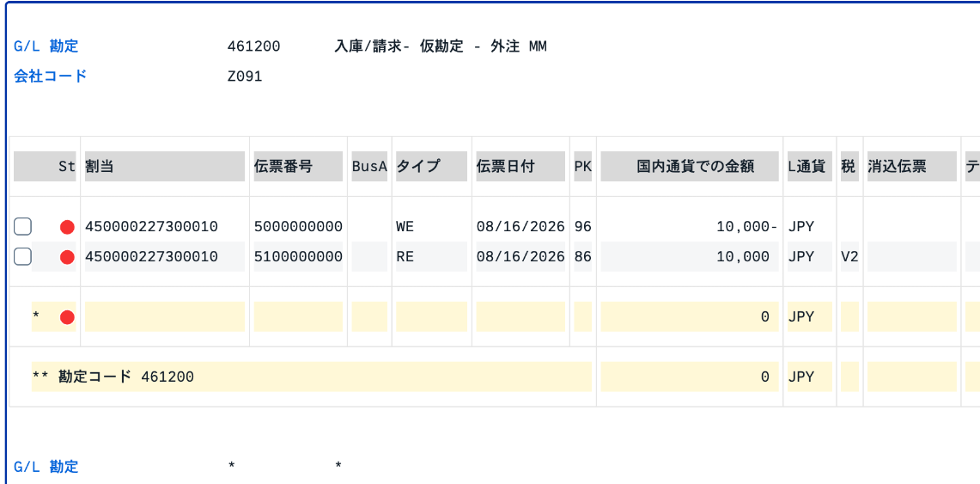Click account description 入庫/請求- 仮勘定 - 外注 MM

(x=441, y=46)
